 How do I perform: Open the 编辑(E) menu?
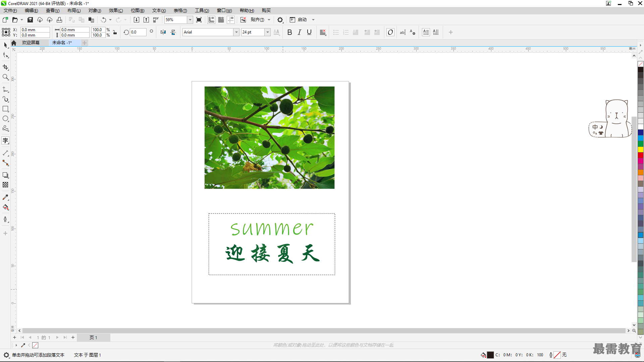click(31, 11)
